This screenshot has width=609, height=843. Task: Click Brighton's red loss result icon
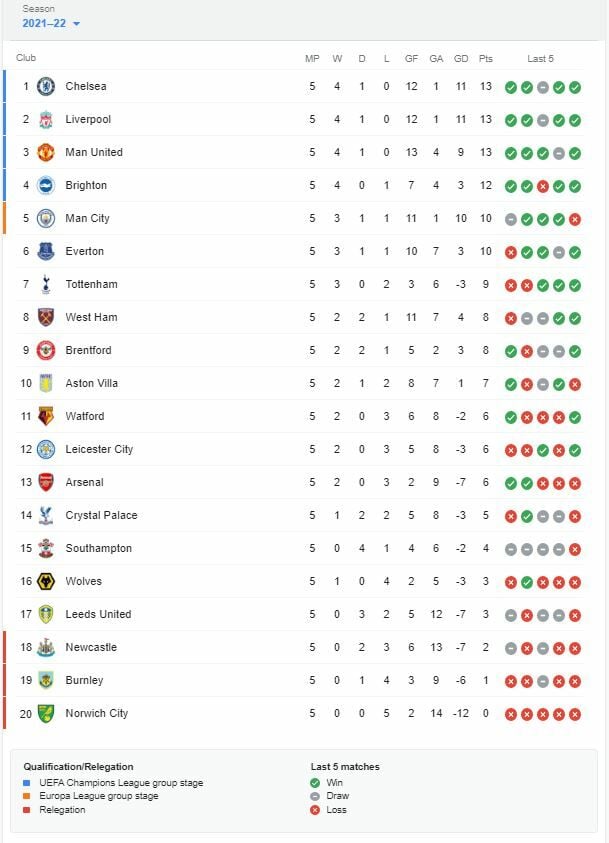[543, 186]
